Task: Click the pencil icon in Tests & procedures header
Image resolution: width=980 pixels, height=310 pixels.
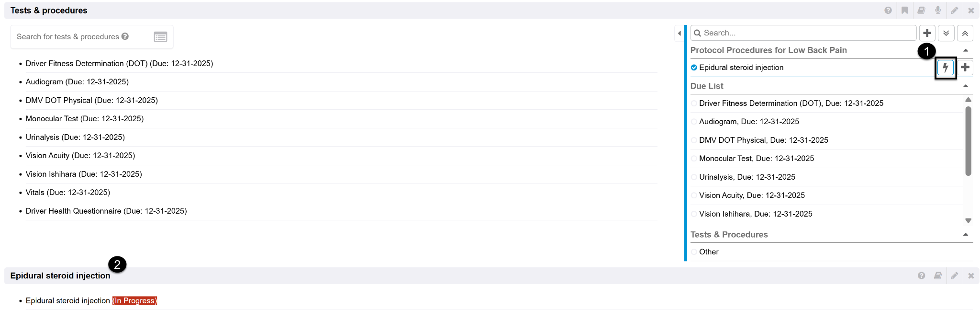Action: (954, 10)
